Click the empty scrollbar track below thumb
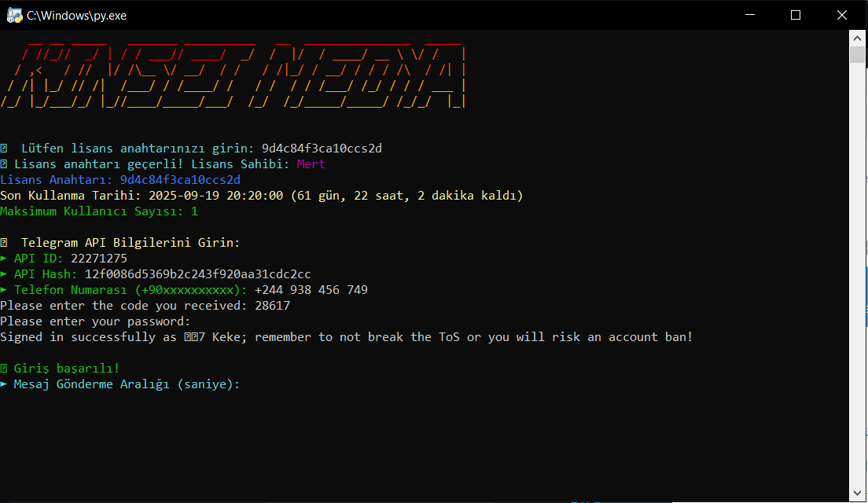Image resolution: width=868 pixels, height=503 pixels. click(858, 275)
